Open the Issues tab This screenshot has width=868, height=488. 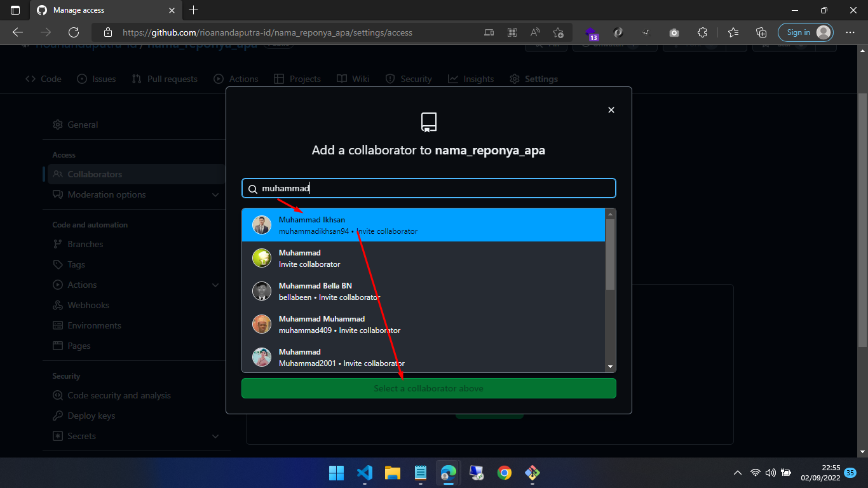(x=97, y=79)
